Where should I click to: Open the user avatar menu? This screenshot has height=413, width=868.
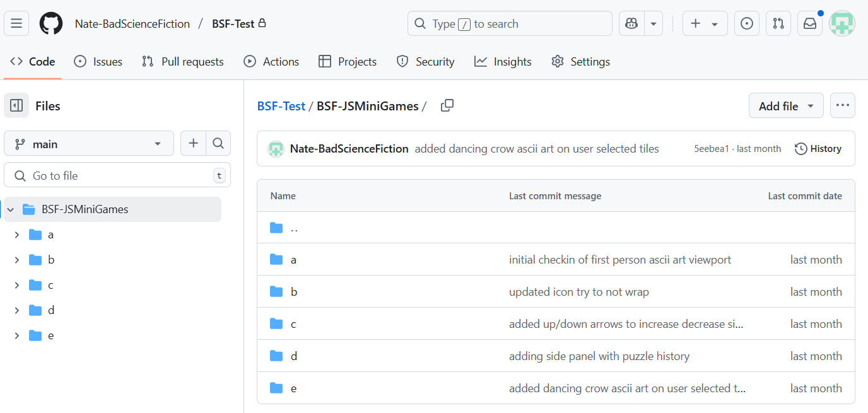842,23
